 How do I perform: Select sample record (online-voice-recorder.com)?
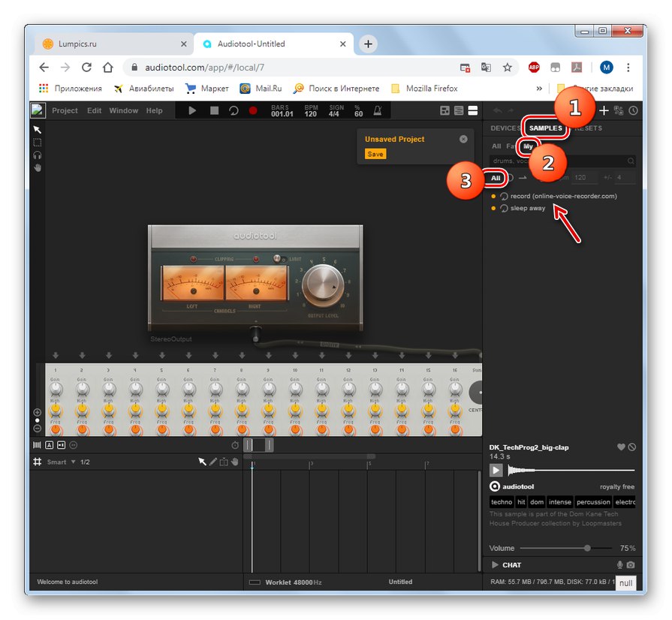tap(563, 196)
